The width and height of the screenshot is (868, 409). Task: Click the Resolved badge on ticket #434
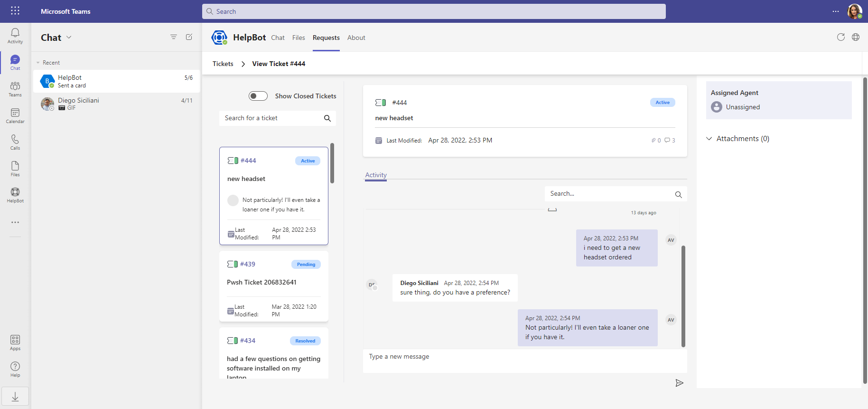(x=305, y=341)
